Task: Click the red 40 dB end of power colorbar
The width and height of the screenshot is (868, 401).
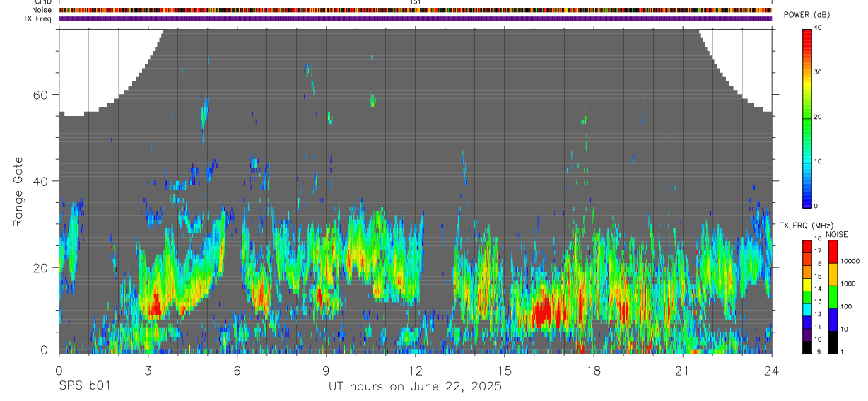Action: pyautogui.click(x=808, y=33)
